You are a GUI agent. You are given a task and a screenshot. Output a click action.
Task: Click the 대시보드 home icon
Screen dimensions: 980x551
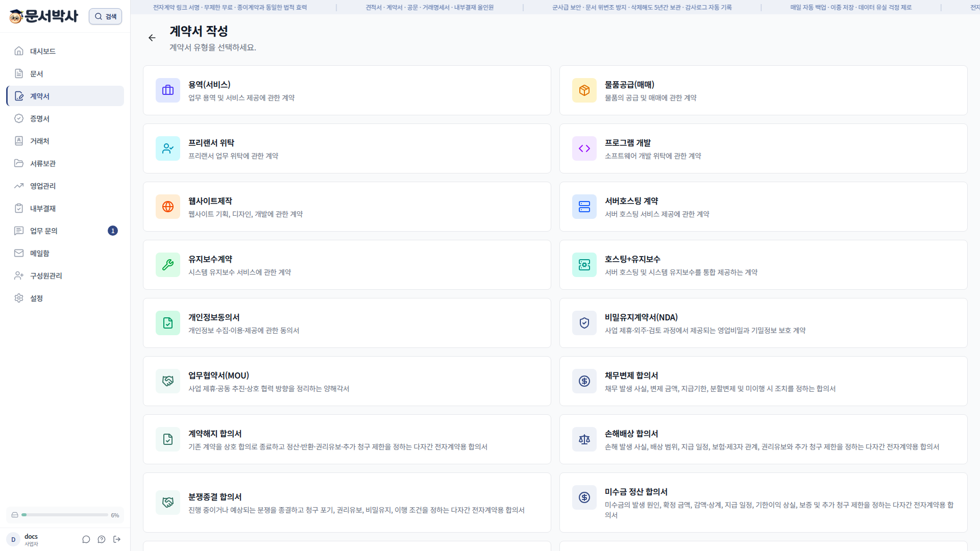tap(19, 51)
